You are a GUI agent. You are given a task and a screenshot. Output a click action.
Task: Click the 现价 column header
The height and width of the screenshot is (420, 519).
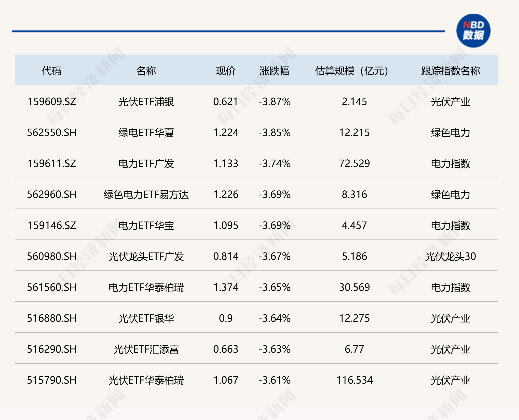point(226,71)
